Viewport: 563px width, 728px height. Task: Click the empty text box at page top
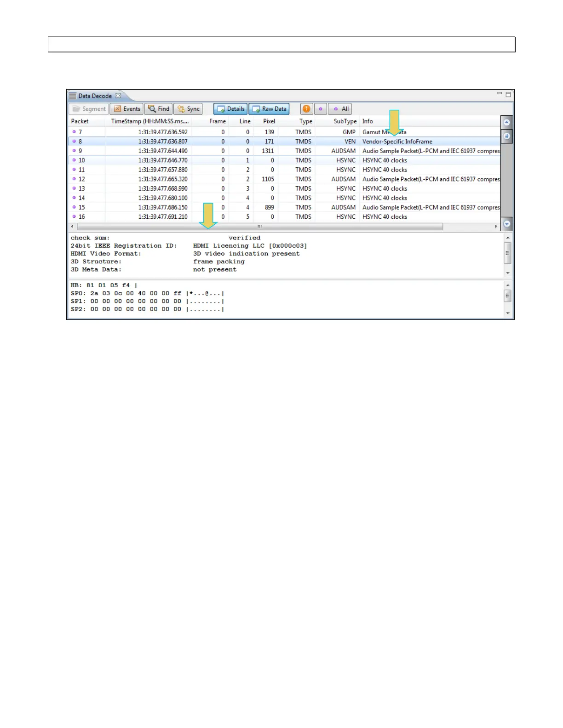click(281, 44)
